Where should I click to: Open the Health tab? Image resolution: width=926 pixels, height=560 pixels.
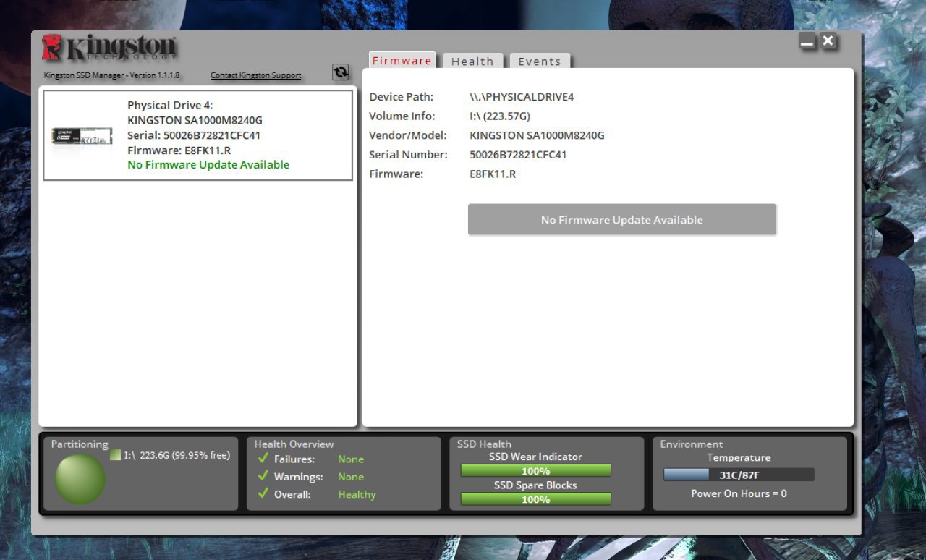point(472,61)
